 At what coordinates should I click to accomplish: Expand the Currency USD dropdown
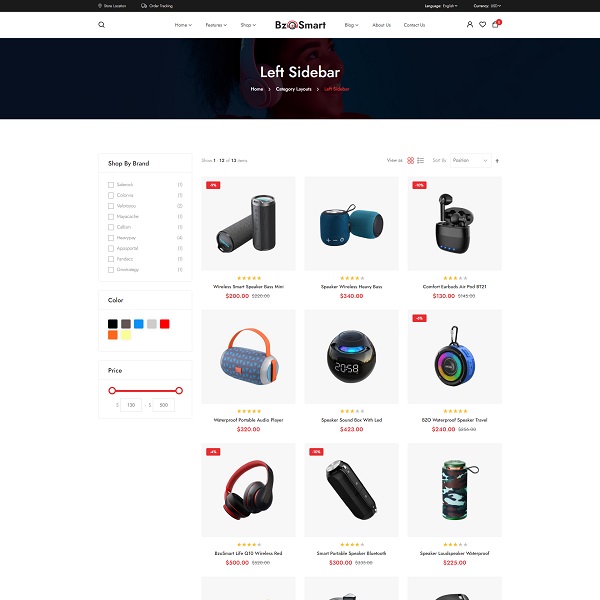pyautogui.click(x=487, y=6)
